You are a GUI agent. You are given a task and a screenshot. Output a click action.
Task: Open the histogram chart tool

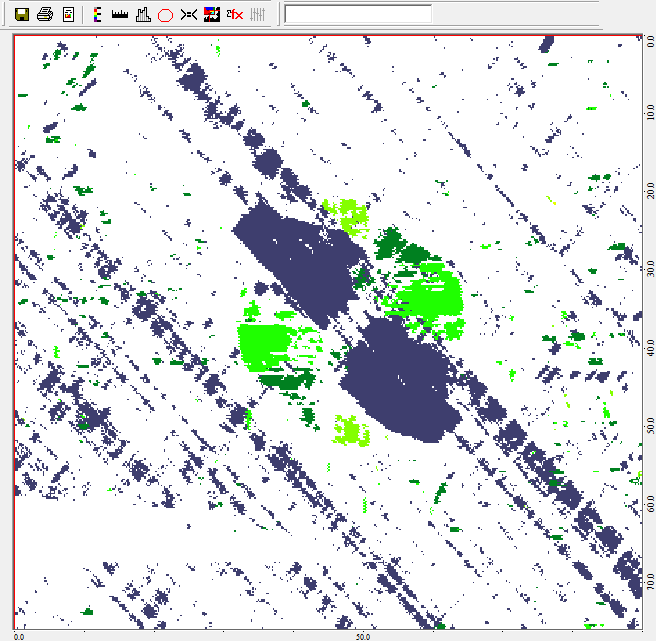pos(142,14)
